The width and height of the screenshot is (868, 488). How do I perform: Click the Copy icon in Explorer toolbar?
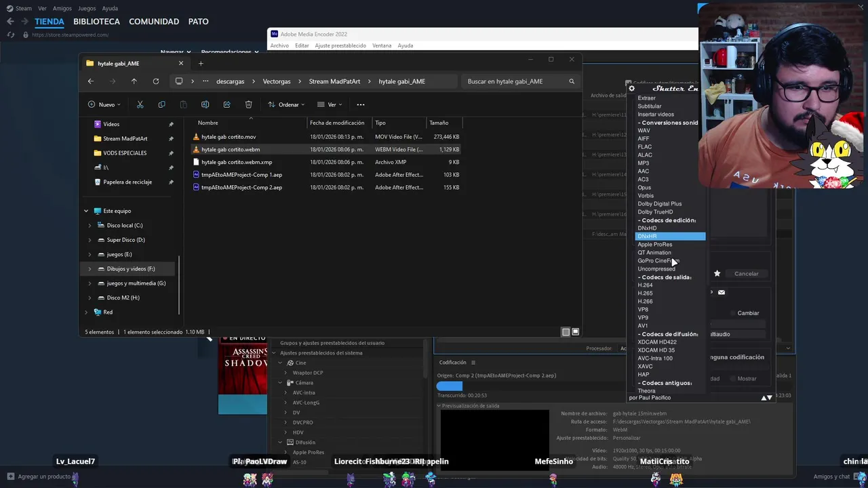(x=161, y=104)
